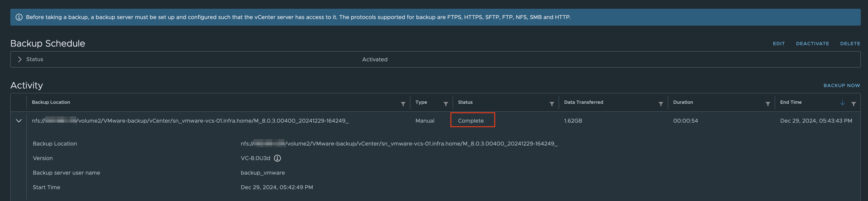Expand the Status section under Backup Schedule
Viewport: 868px width, 201px height.
[20, 59]
